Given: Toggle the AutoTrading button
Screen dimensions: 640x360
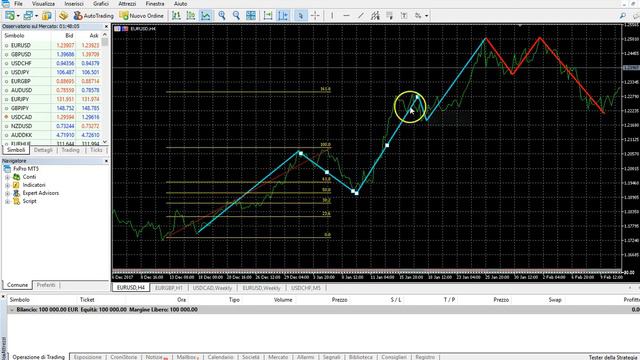Looking at the screenshot, I should pyautogui.click(x=93, y=16).
